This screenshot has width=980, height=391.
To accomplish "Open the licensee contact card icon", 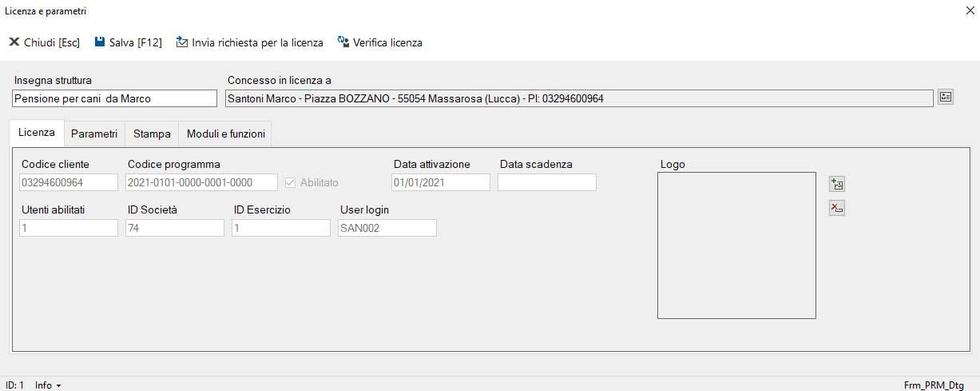I will tap(945, 98).
